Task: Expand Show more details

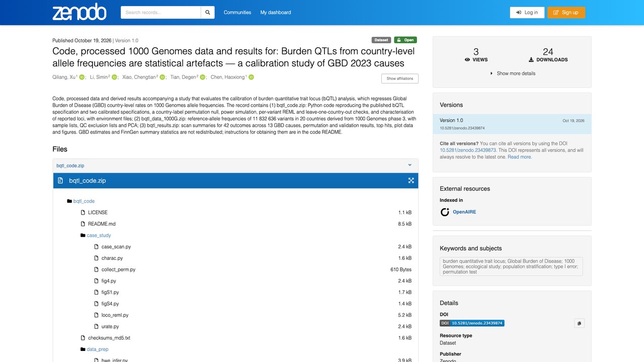Action: [x=512, y=73]
